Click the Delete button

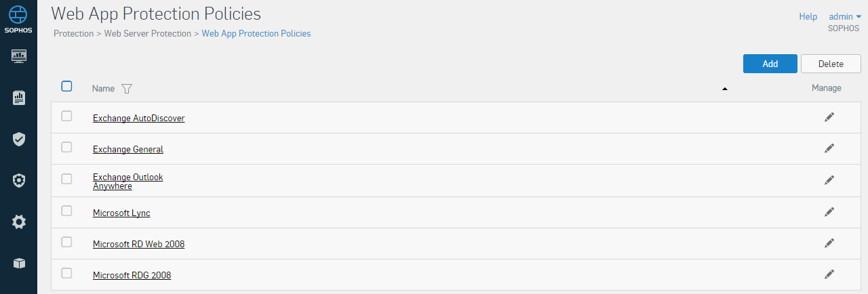(831, 64)
